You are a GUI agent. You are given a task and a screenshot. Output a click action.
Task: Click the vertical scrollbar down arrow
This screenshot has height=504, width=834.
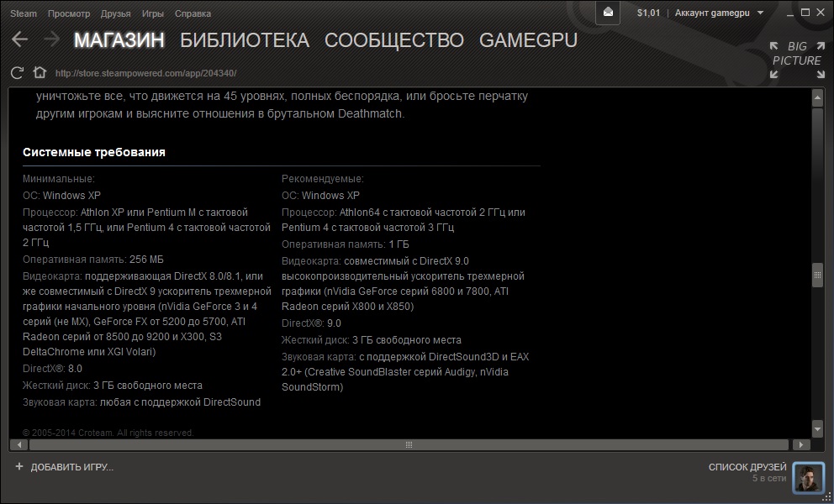pos(817,428)
